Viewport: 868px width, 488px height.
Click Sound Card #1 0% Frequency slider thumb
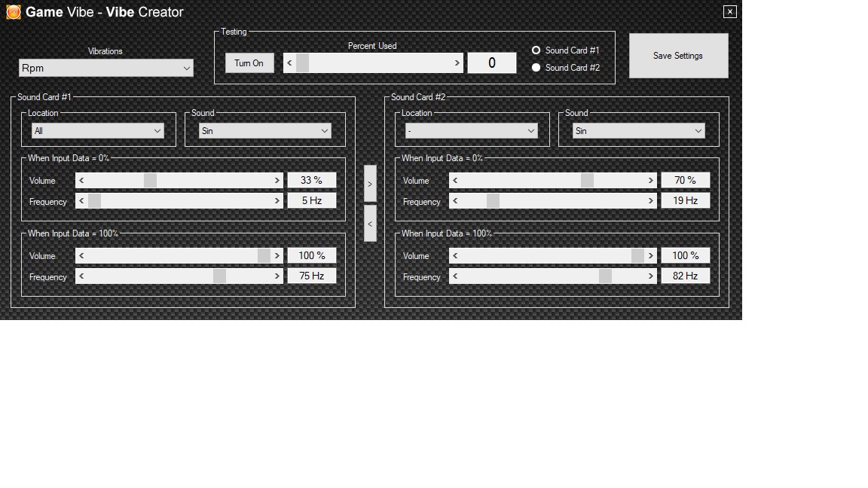(x=95, y=201)
